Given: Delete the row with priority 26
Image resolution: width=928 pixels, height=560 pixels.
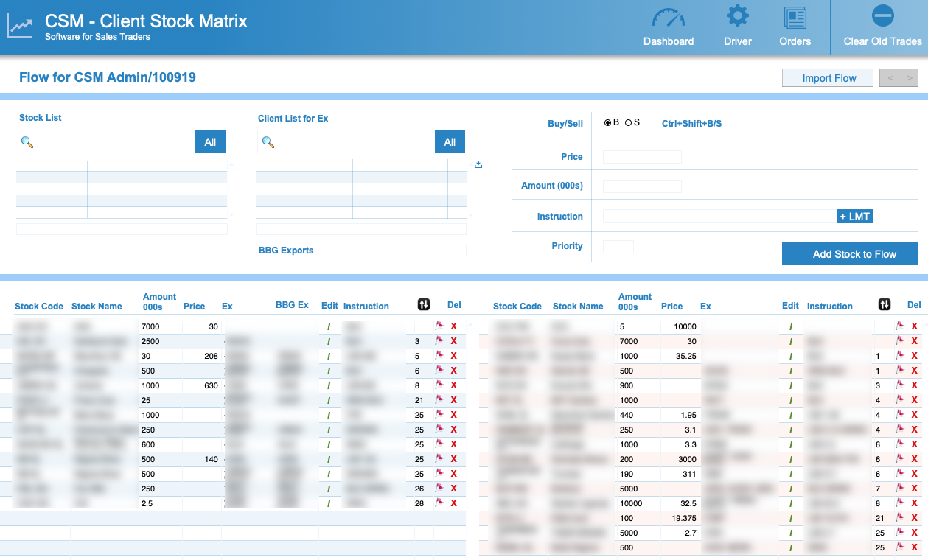Looking at the screenshot, I should pos(454,489).
